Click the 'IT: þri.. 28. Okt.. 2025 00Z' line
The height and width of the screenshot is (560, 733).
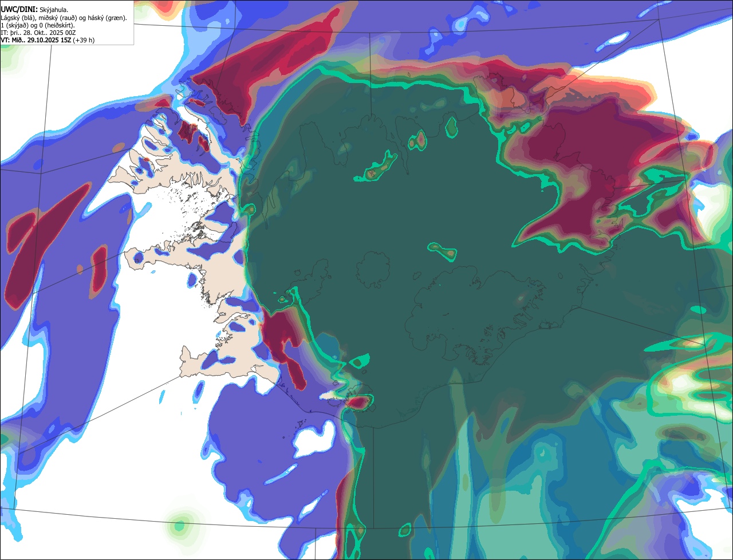pos(38,33)
